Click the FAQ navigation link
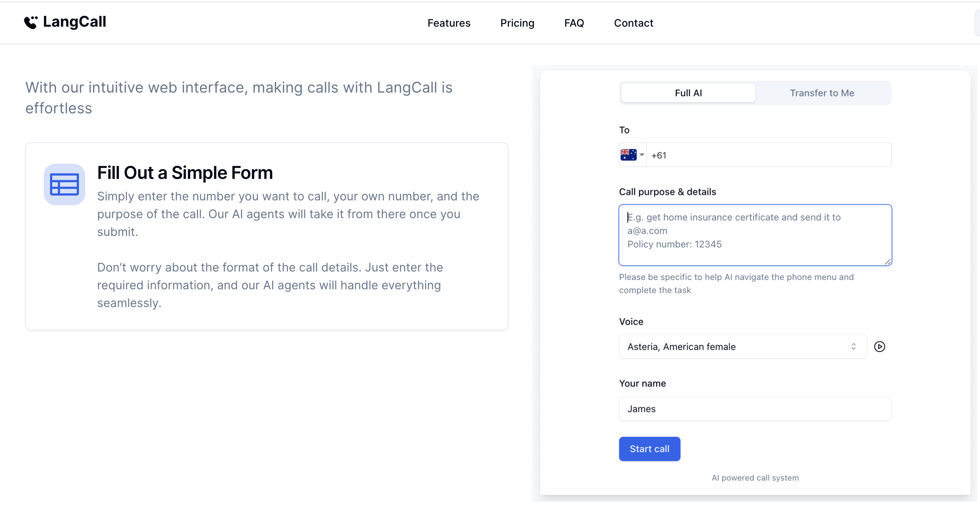Image resolution: width=980 pixels, height=523 pixels. 574,23
